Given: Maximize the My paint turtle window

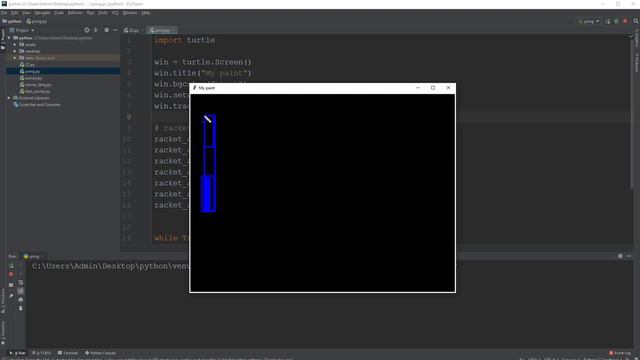Looking at the screenshot, I should pyautogui.click(x=433, y=88).
